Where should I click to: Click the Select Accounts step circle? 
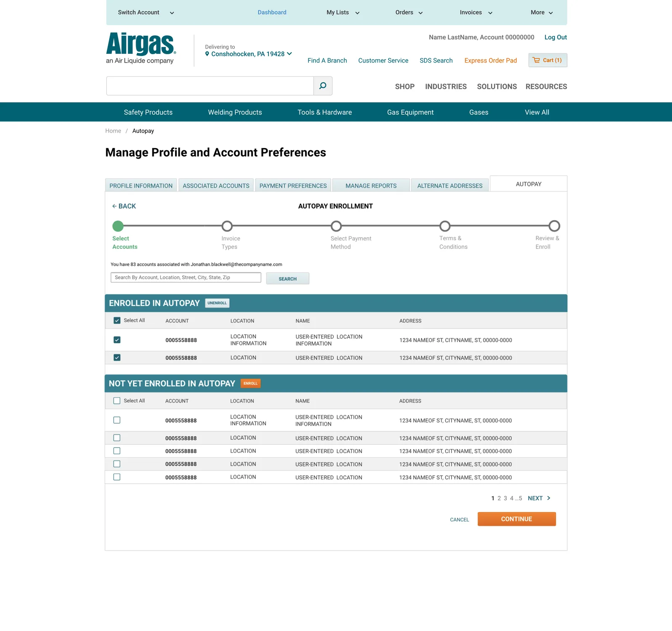click(x=118, y=226)
